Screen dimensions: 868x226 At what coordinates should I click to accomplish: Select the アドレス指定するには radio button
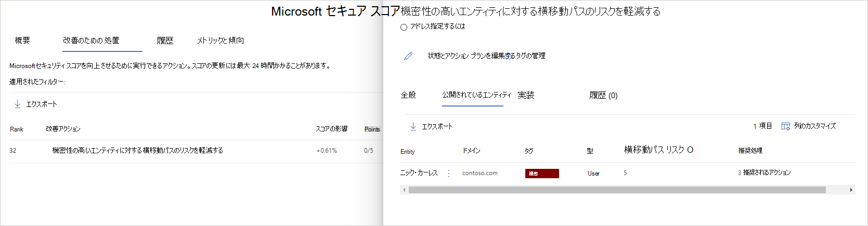[404, 28]
